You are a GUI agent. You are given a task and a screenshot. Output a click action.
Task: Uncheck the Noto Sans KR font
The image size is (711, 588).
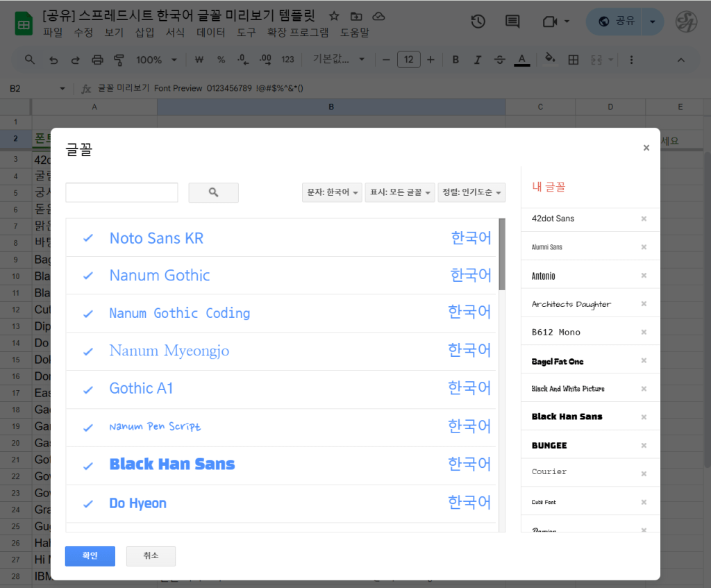click(88, 238)
